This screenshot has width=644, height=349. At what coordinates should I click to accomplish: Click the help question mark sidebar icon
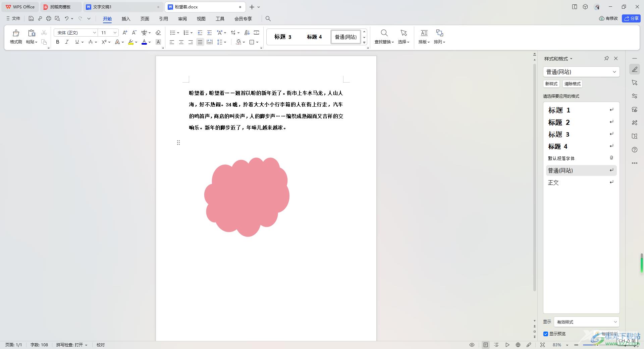(x=635, y=150)
